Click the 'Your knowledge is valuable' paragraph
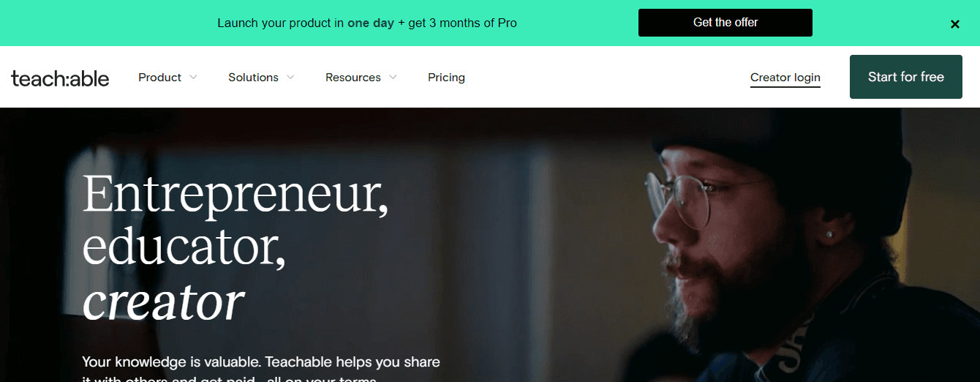Image resolution: width=980 pixels, height=382 pixels. tap(261, 362)
